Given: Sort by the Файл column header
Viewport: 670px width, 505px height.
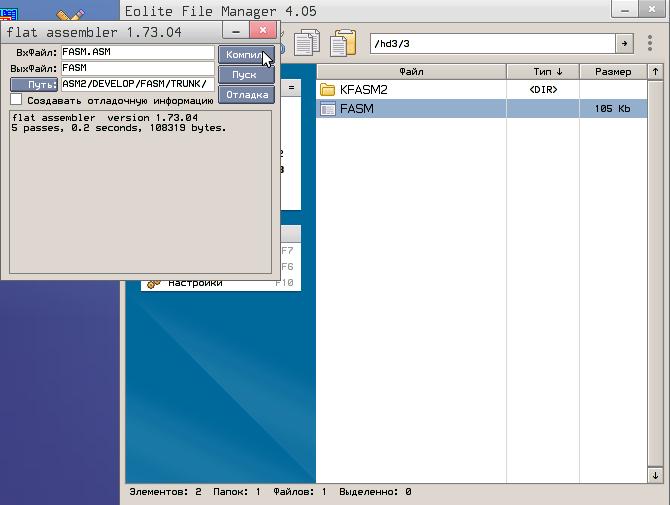Looking at the screenshot, I should tap(411, 72).
